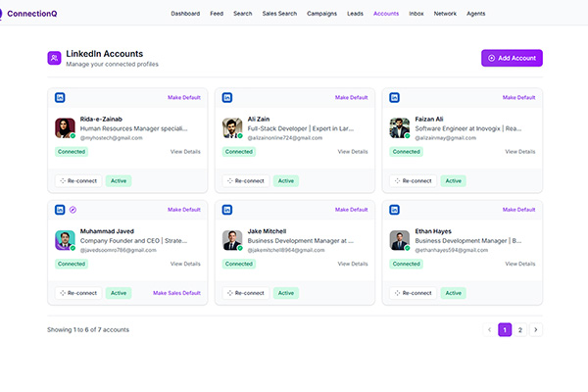Re-connect Rida-e-Zainab's account

78,180
